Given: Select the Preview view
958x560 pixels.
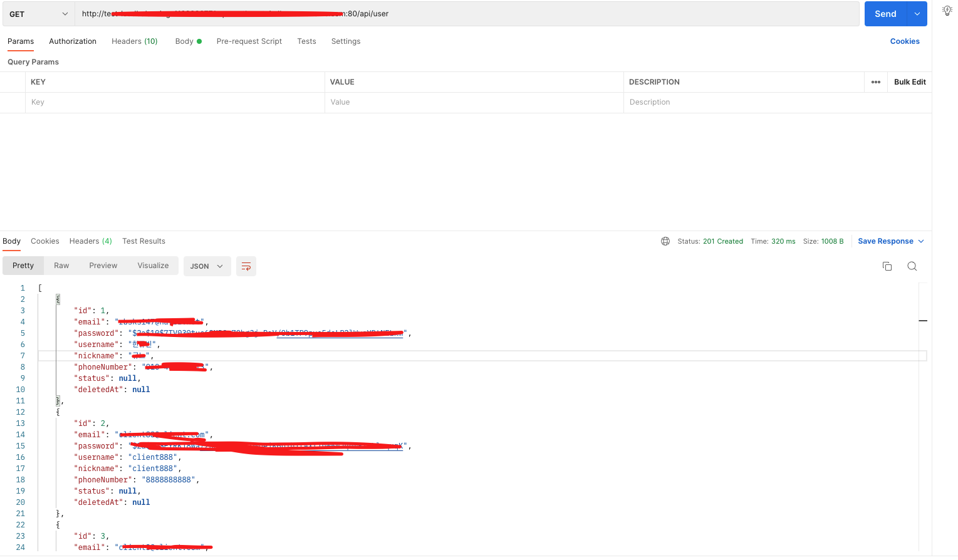Looking at the screenshot, I should coord(103,266).
